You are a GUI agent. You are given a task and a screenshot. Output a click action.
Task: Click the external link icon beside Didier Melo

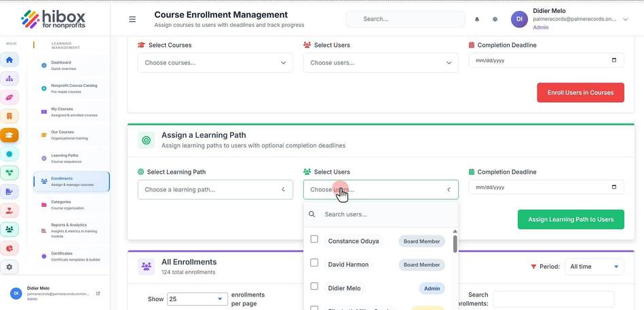pos(98,294)
